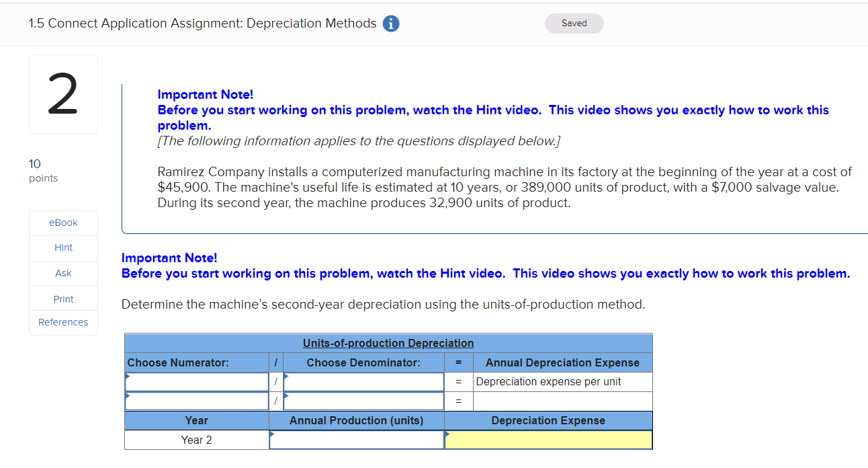This screenshot has width=868, height=468.
Task: Open the Choose Denominator dropdown
Action: (363, 381)
